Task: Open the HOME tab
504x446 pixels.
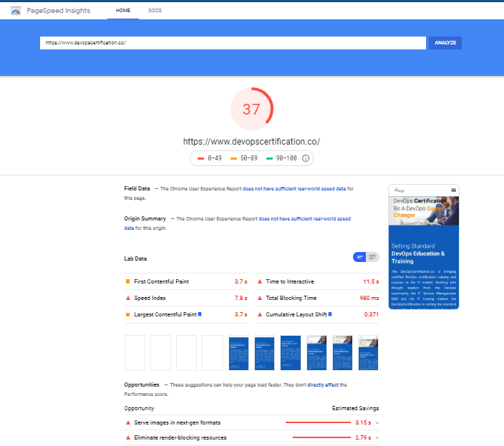Action: click(x=123, y=11)
